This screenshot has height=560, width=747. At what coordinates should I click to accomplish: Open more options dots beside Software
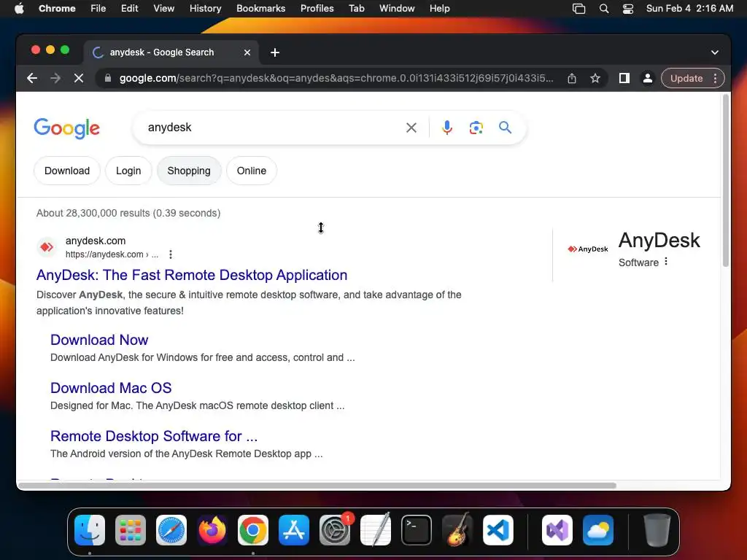pyautogui.click(x=666, y=262)
